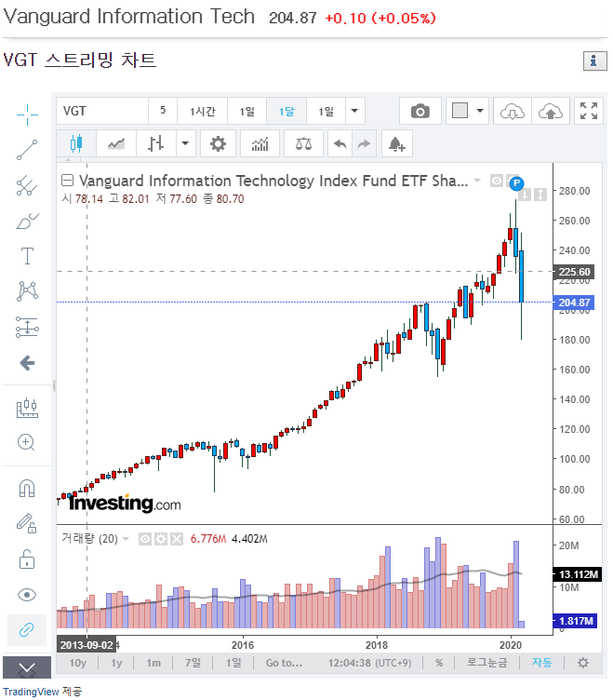
Task: Expand chart style dropdown arrow
Action: tap(185, 143)
